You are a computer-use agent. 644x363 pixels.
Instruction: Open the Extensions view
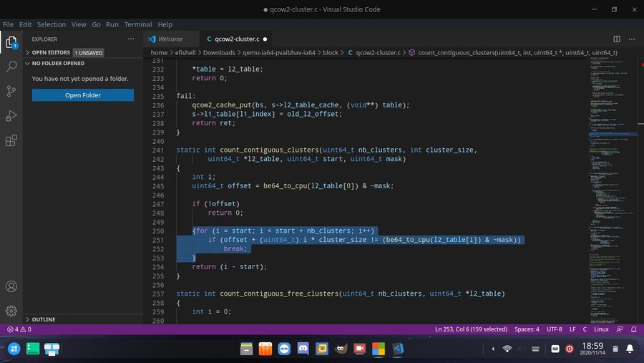pos(11,140)
